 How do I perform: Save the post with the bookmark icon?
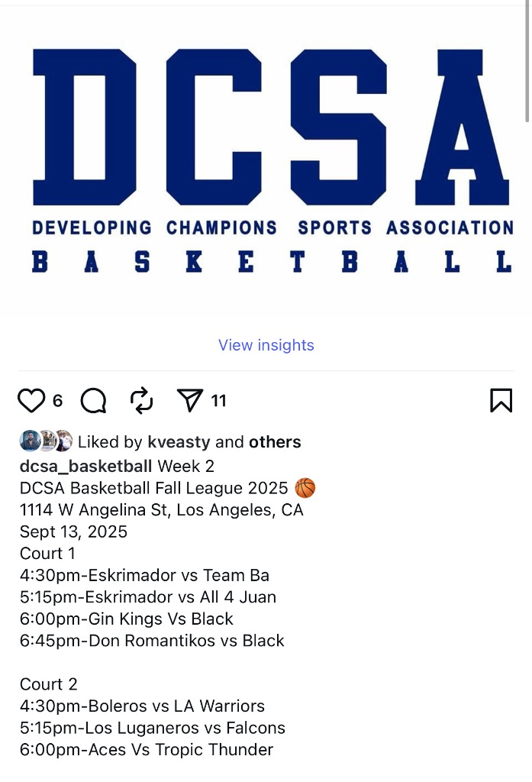[x=501, y=400]
